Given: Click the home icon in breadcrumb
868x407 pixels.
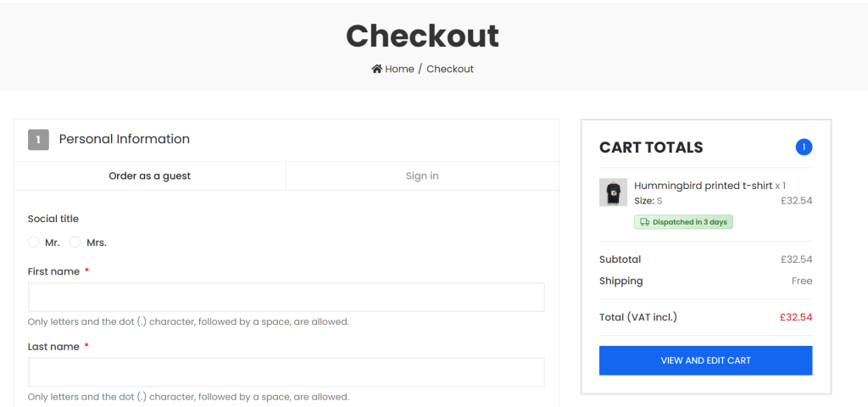Looking at the screenshot, I should point(377,69).
